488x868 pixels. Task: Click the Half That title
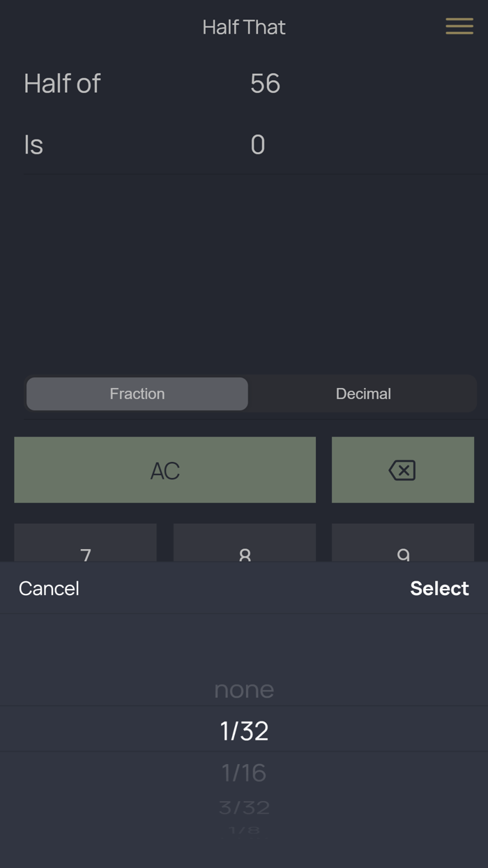[x=243, y=27]
